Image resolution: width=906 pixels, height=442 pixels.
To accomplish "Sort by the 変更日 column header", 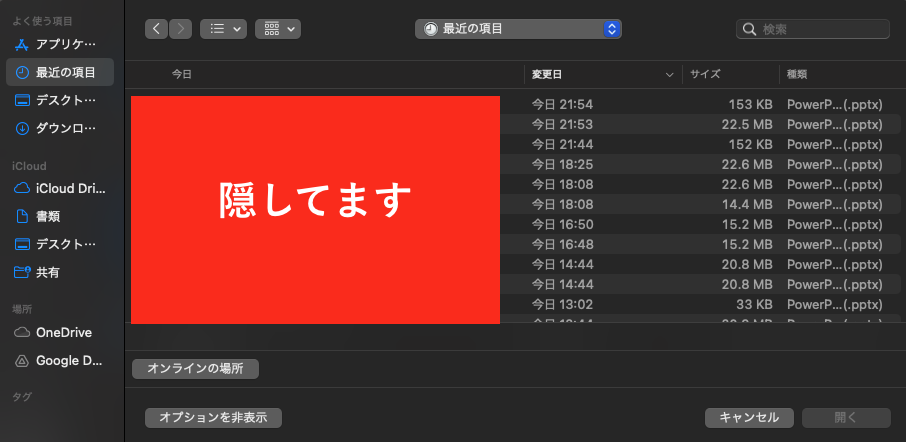I will click(x=603, y=74).
